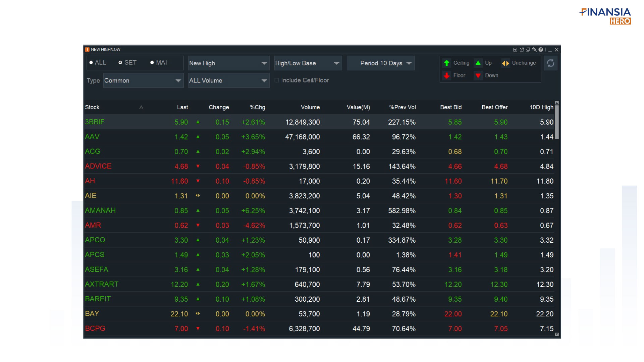Click the BCPG stock symbol
This screenshot has width=644, height=362.
coord(95,328)
